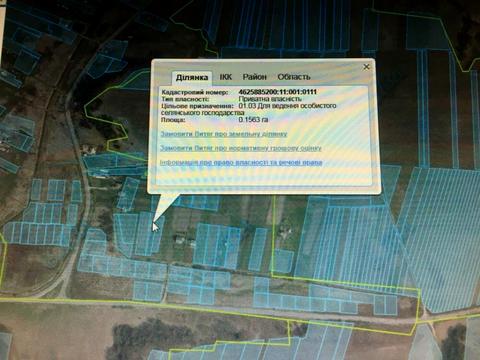Activate the Ділянка tab

click(192, 78)
